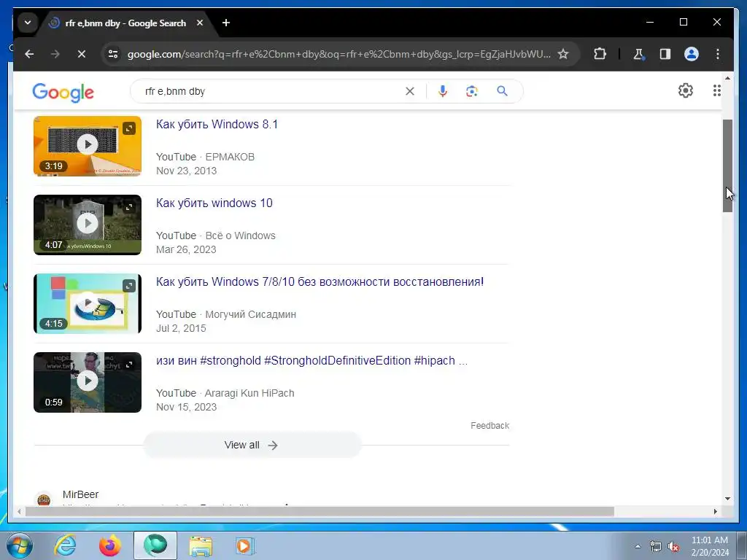
Task: Click channel name ЕРМАКОВ
Action: click(230, 157)
